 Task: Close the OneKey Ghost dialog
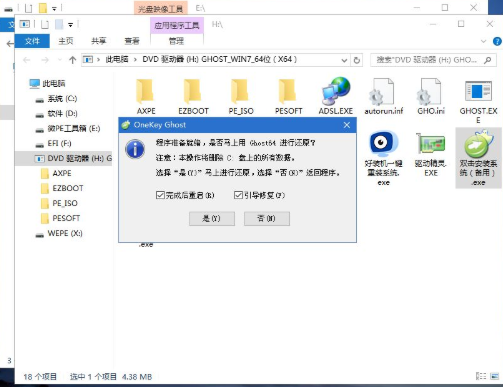coord(347,125)
